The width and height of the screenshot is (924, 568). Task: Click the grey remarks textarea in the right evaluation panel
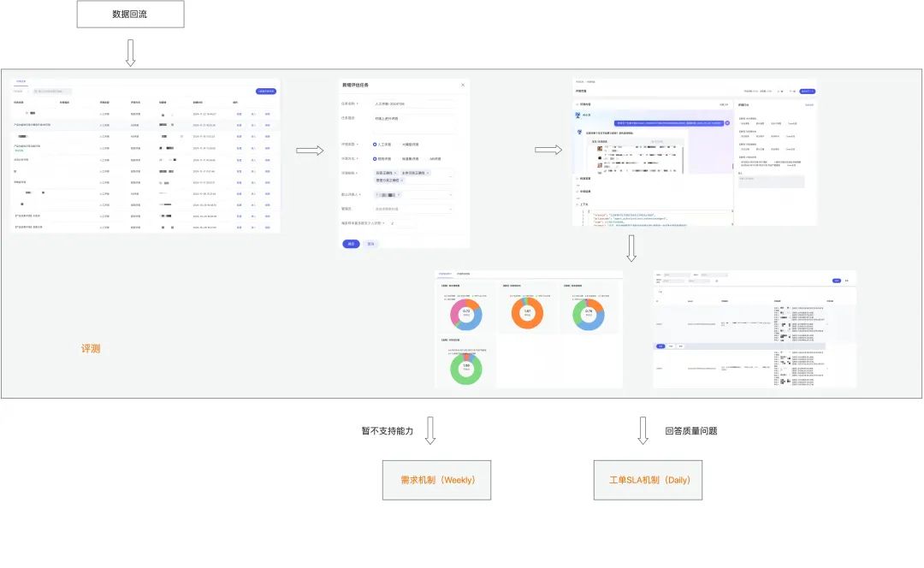[772, 181]
